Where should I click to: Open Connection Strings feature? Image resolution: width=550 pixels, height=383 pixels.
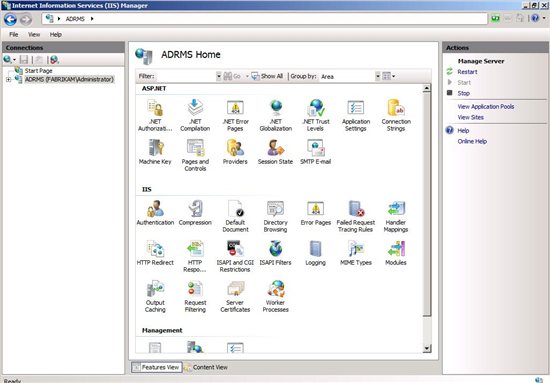click(x=396, y=115)
